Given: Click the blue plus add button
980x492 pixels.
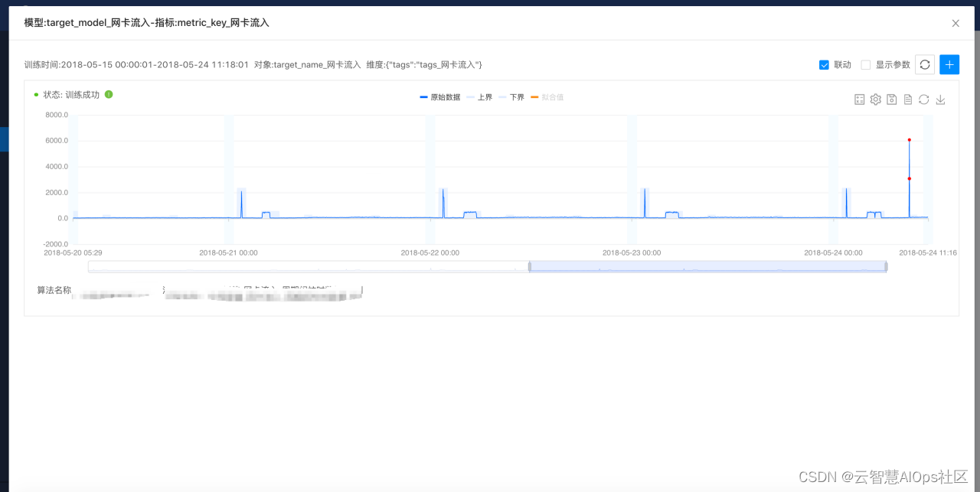Looking at the screenshot, I should (x=949, y=64).
